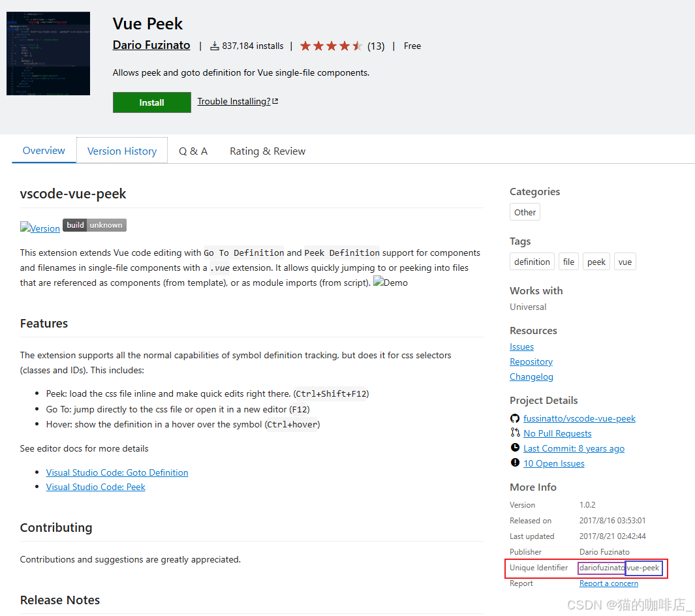
Task: Open No Pull Requests link
Action: click(x=557, y=433)
